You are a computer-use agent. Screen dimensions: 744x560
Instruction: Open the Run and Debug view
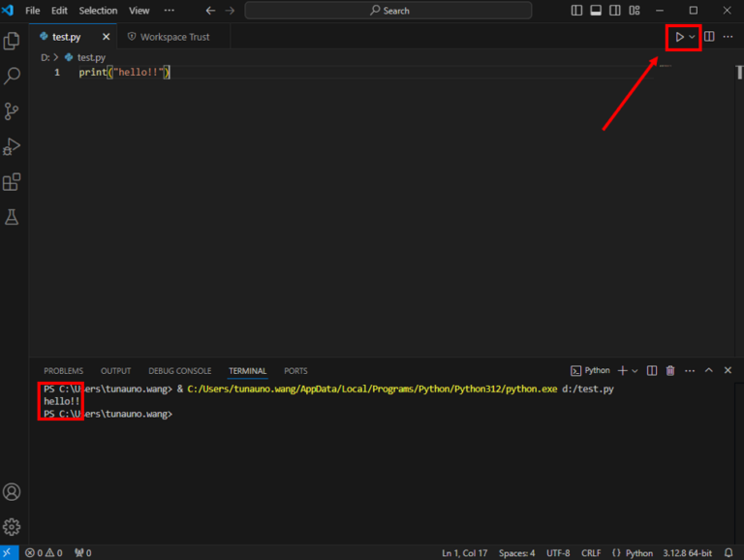(x=13, y=147)
